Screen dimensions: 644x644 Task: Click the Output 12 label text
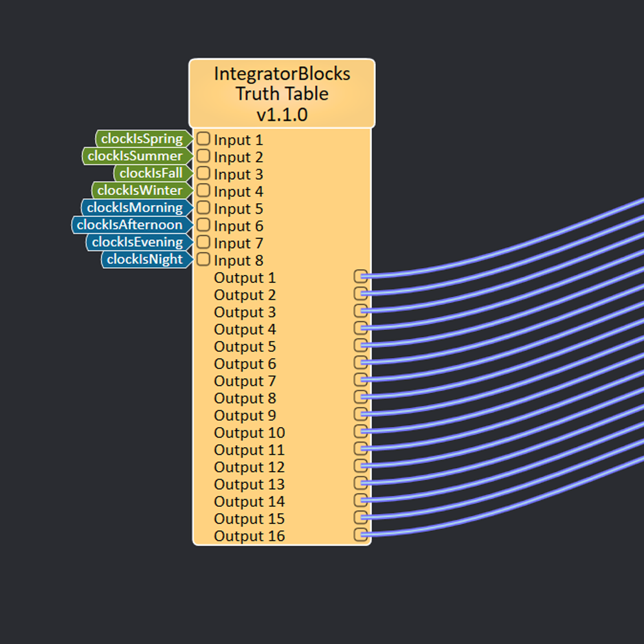(249, 467)
